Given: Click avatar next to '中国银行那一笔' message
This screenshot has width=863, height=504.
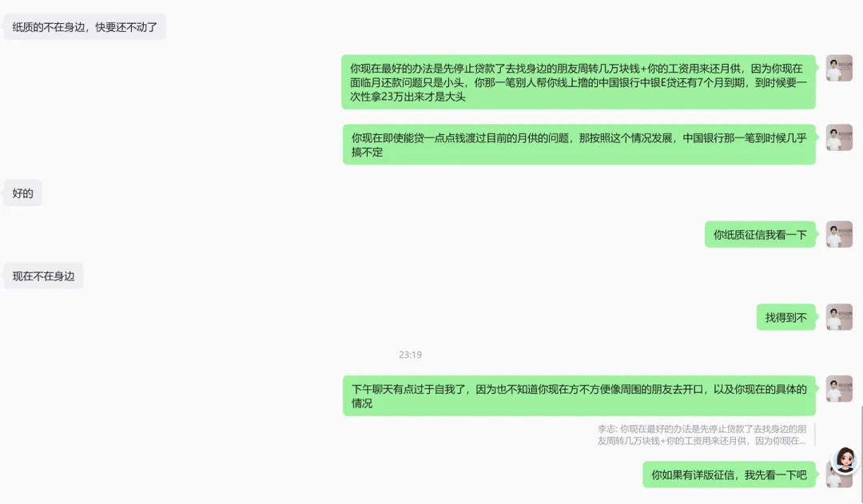Looking at the screenshot, I should point(839,137).
